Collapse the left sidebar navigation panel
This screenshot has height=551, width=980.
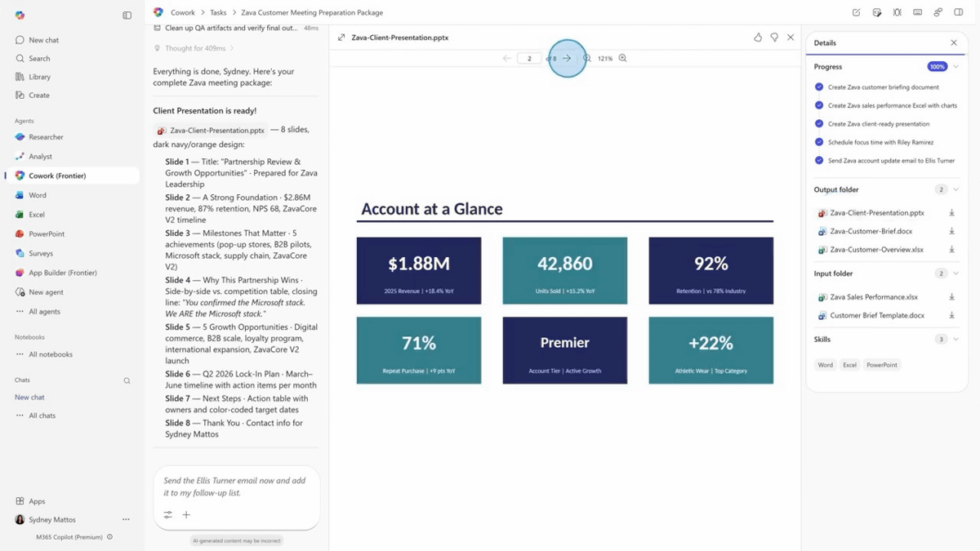[127, 15]
